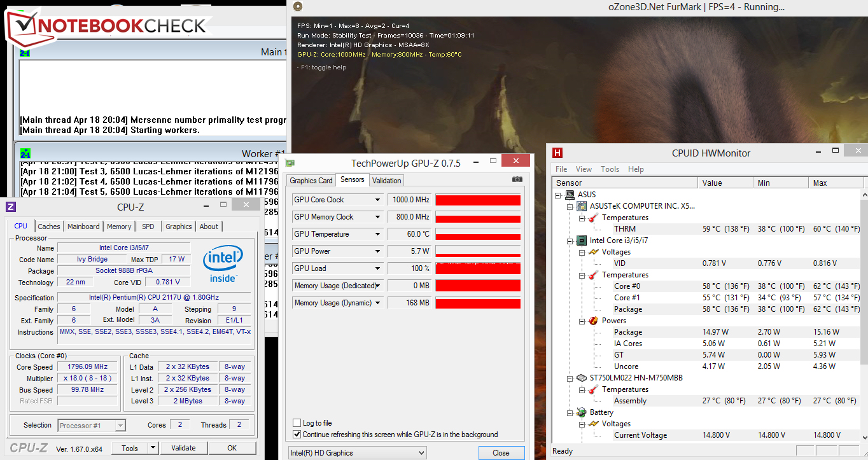The height and width of the screenshot is (460, 868).
Task: Click the Intel Core Temperatures thermometer icon
Action: pyautogui.click(x=593, y=275)
